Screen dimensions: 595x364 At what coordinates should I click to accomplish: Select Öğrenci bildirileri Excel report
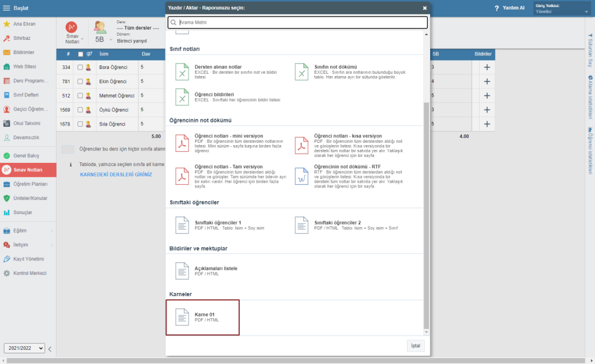click(x=228, y=97)
